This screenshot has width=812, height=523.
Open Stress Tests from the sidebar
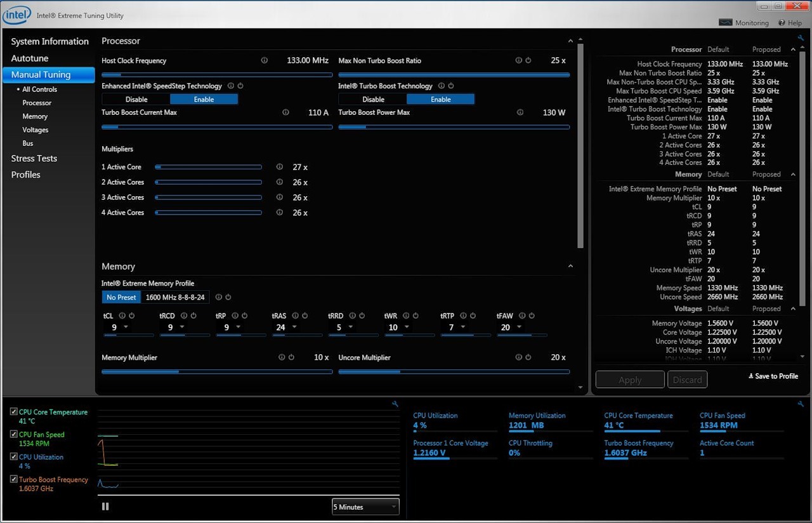click(x=34, y=158)
